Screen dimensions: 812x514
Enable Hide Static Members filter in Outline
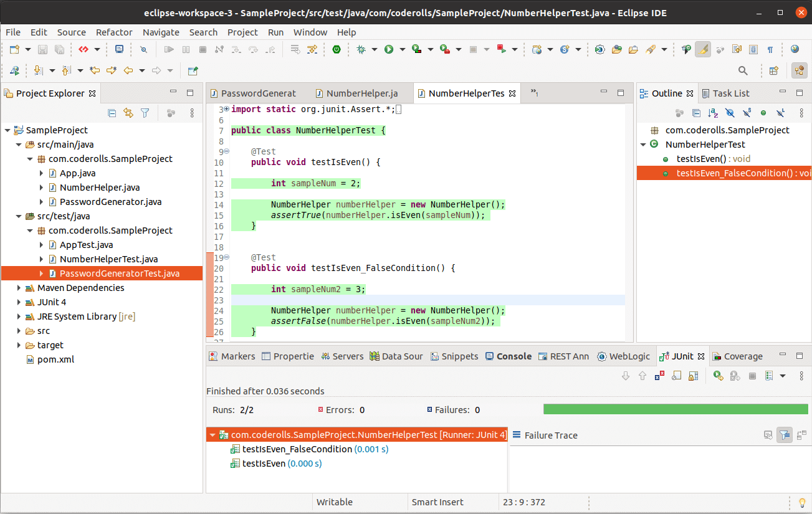coord(746,113)
